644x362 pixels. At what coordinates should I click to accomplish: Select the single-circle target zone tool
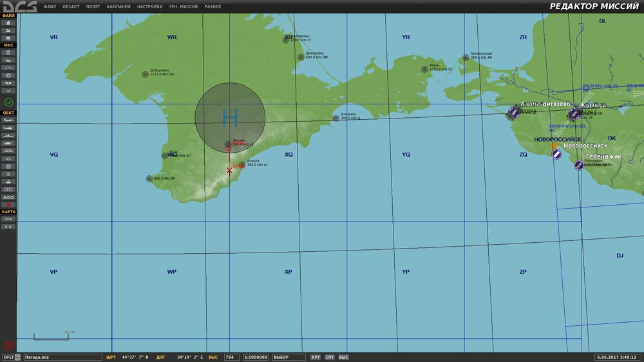tap(8, 174)
